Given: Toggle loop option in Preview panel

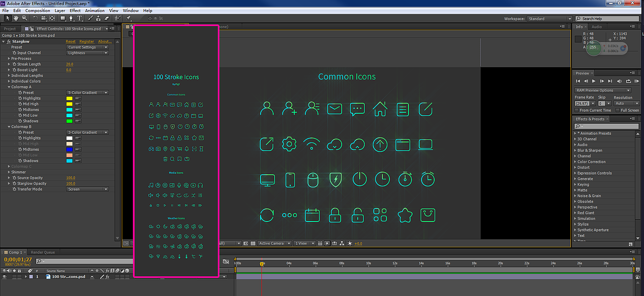Looking at the screenshot, I should point(628,81).
